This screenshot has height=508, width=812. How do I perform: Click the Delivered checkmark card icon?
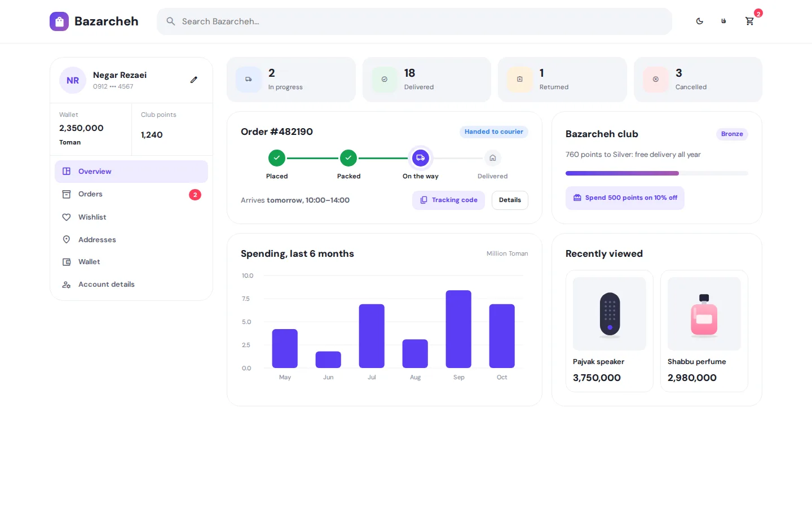[385, 80]
